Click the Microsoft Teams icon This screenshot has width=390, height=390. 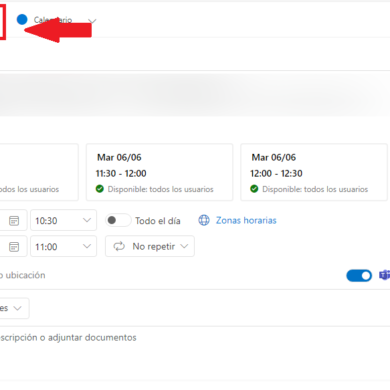pyautogui.click(x=385, y=275)
